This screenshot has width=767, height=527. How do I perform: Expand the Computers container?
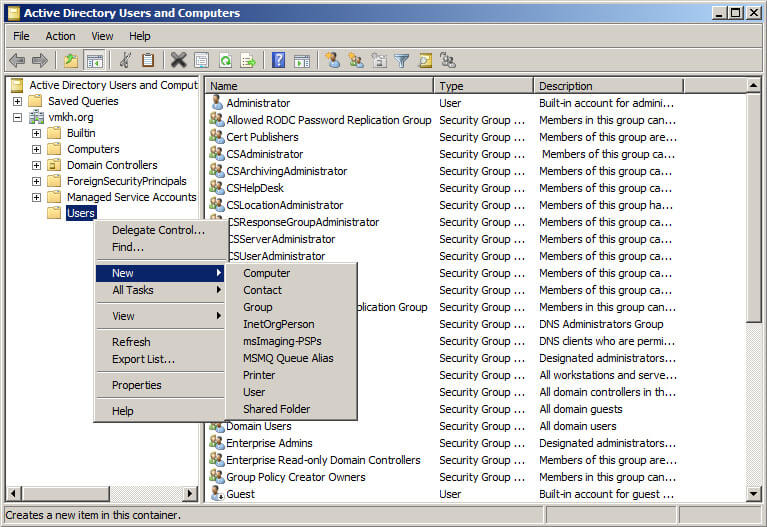click(x=36, y=149)
